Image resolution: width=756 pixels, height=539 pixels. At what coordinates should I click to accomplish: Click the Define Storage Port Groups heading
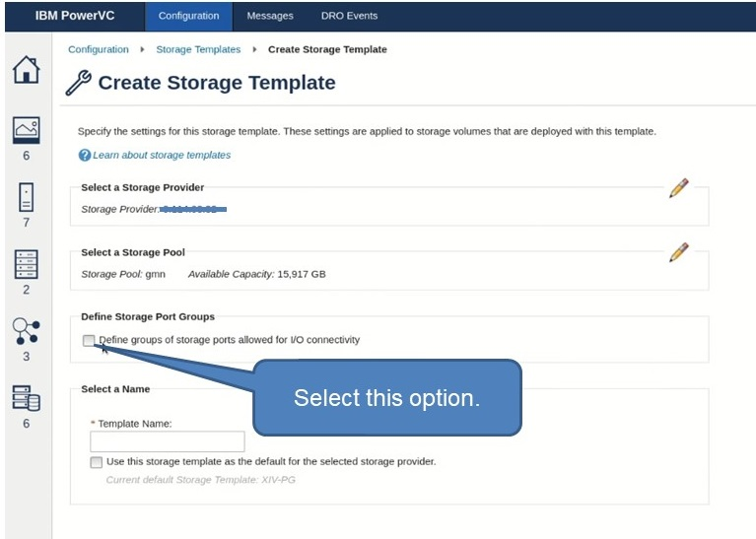pos(148,316)
